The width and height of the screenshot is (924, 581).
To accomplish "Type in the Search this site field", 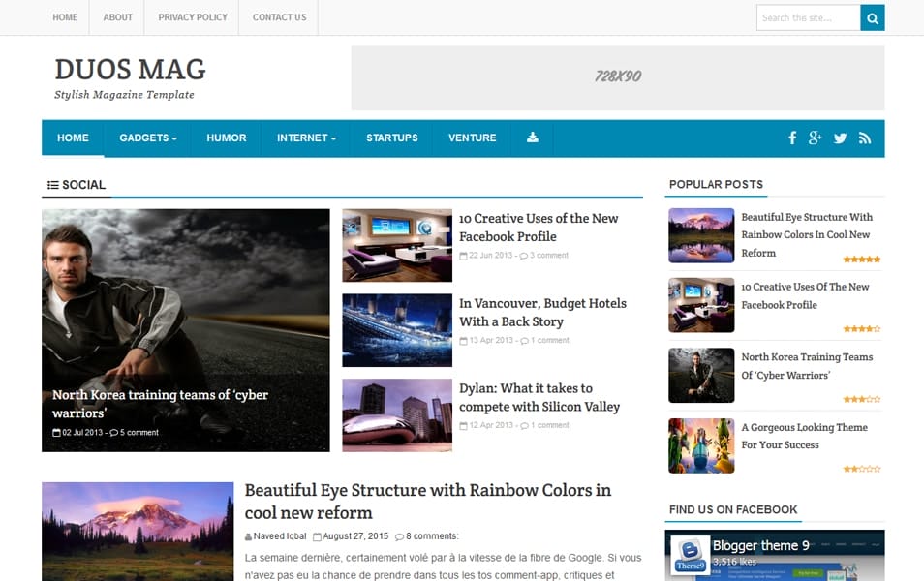I will click(x=807, y=17).
